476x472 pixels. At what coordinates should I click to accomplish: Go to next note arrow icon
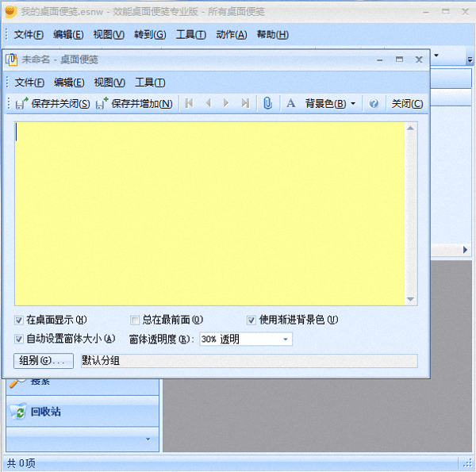[226, 103]
